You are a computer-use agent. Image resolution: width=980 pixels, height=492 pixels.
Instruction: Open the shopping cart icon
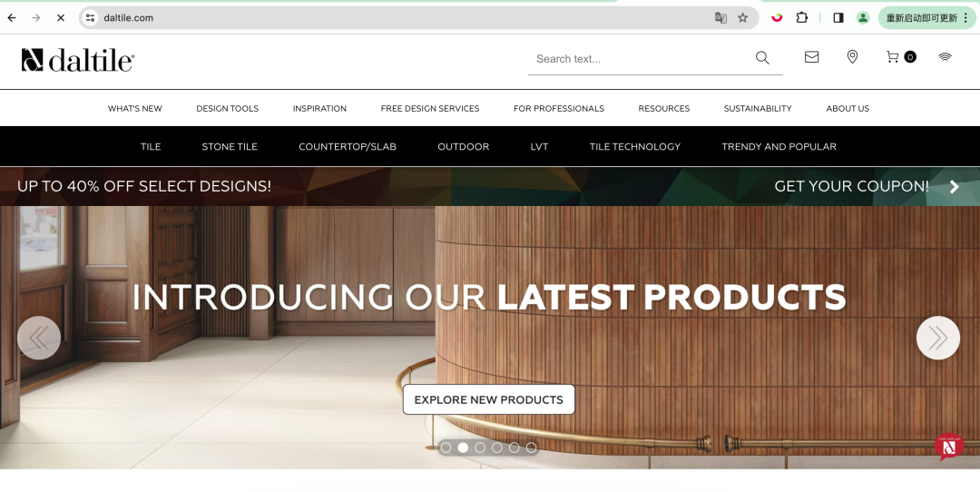tap(893, 57)
